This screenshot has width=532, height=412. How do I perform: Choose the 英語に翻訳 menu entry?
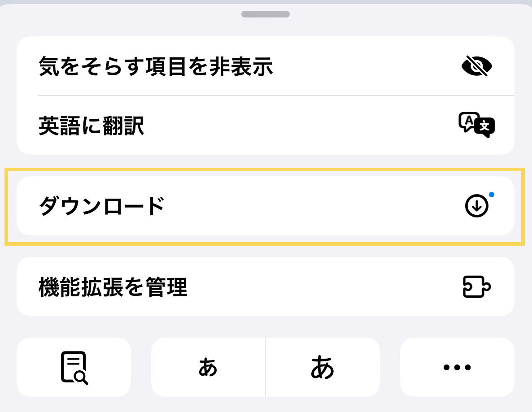coord(265,126)
